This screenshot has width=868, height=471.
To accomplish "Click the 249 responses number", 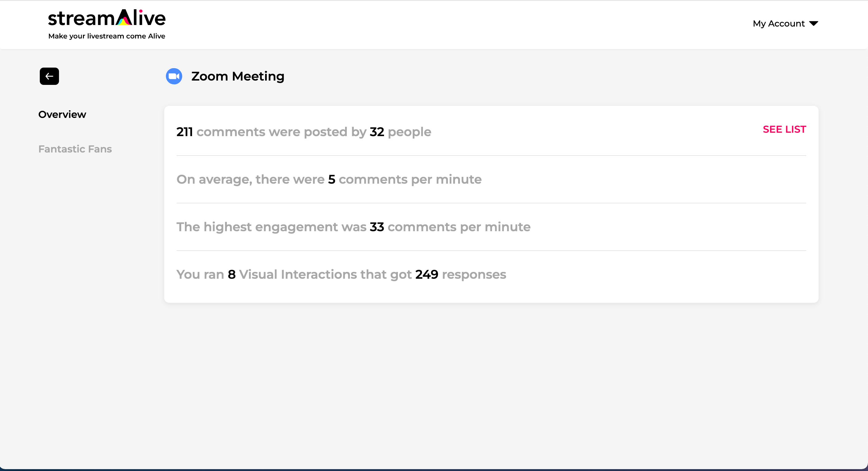I will click(x=427, y=274).
